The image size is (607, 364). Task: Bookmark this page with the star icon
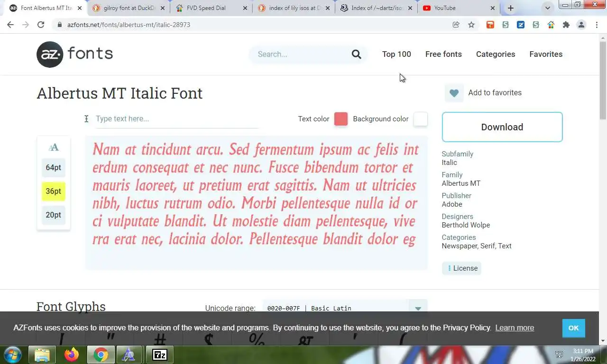(x=471, y=25)
